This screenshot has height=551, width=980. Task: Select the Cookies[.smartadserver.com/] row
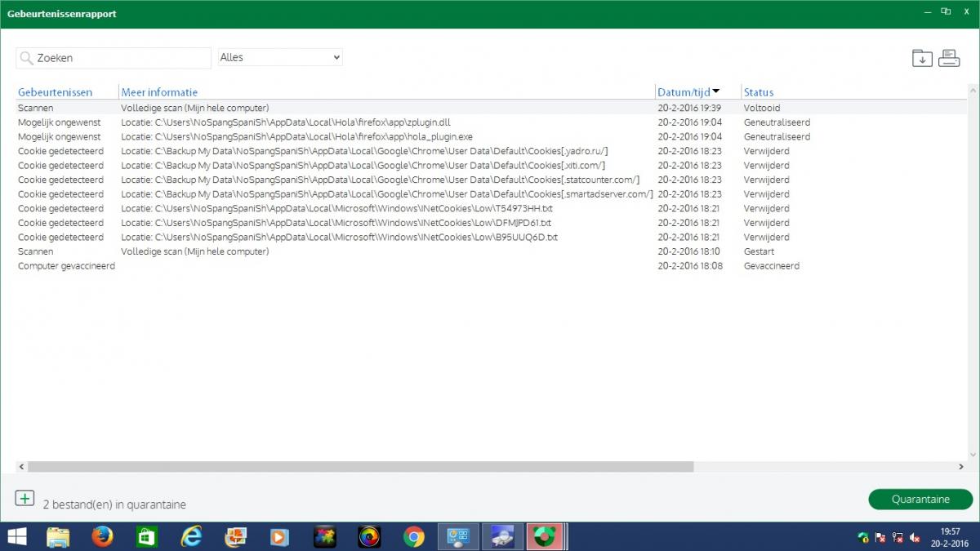click(492, 194)
